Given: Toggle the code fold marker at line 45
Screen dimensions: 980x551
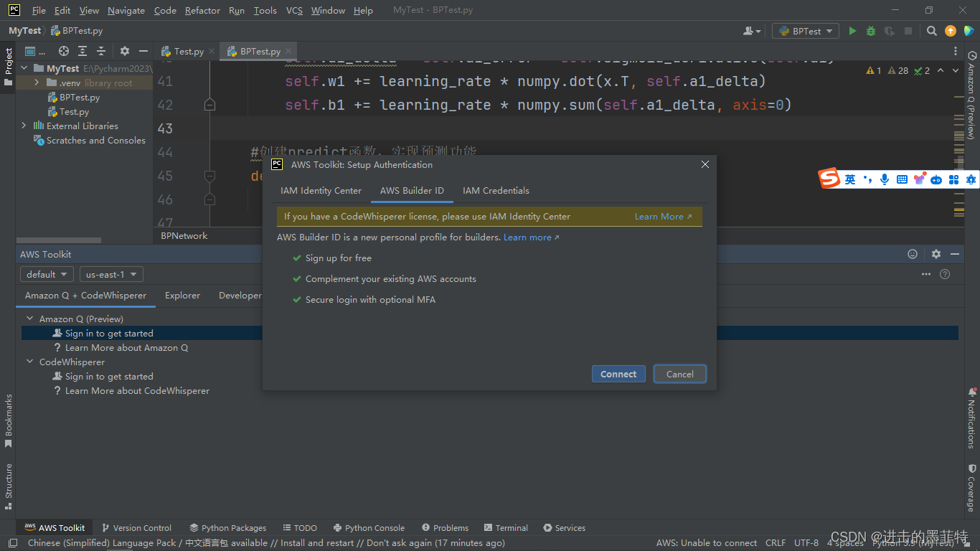Looking at the screenshot, I should point(209,176).
